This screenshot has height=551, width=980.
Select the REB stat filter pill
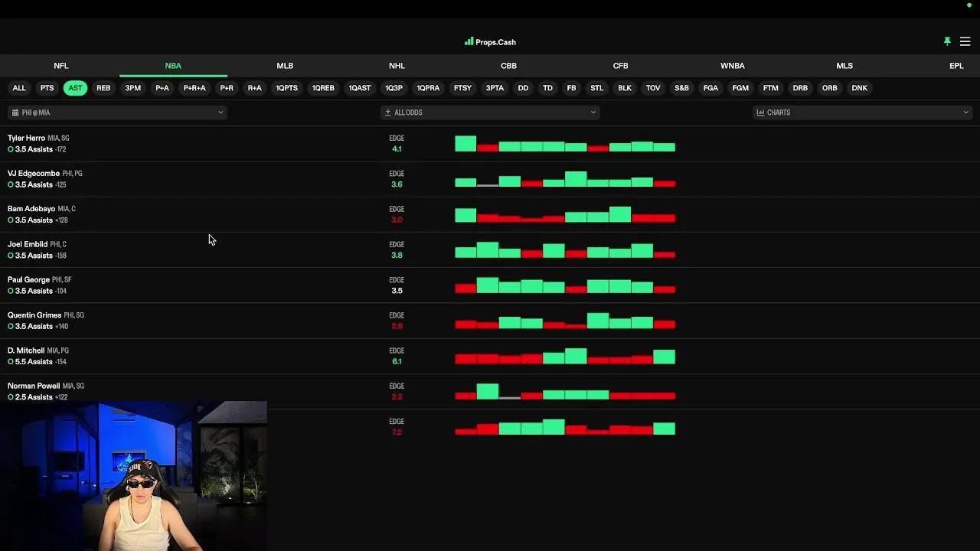[x=103, y=88]
